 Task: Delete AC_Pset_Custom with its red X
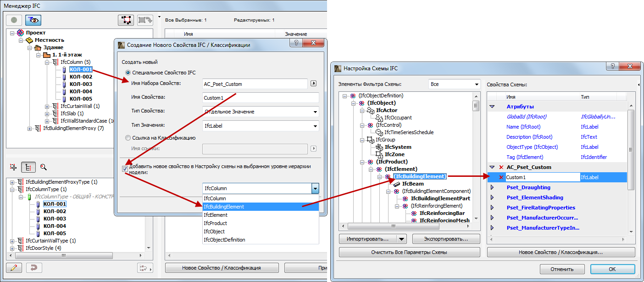(501, 167)
